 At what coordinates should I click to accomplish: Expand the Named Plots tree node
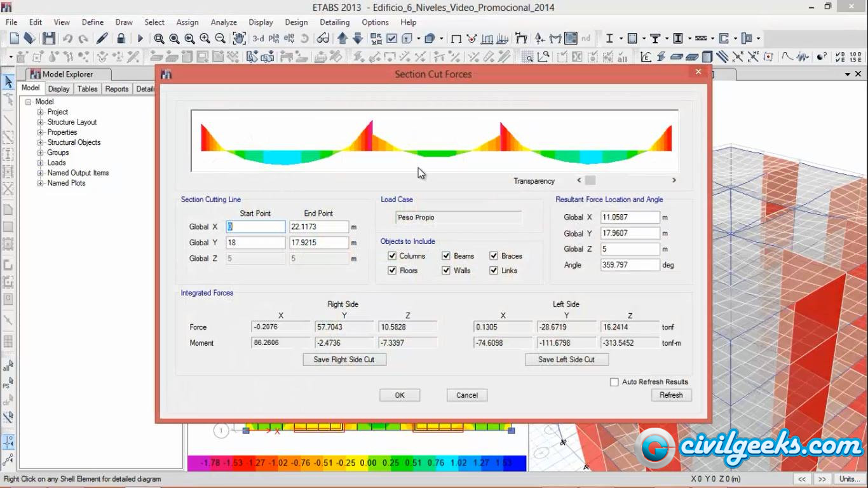click(41, 183)
